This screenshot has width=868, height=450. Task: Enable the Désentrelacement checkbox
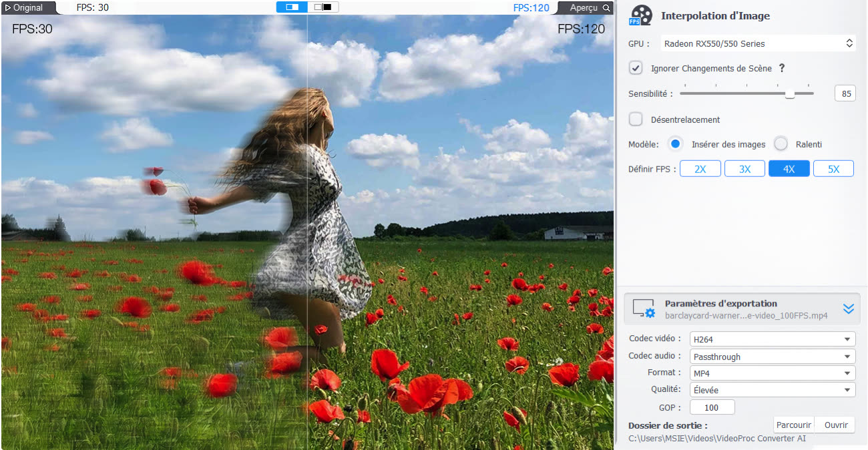coord(636,120)
